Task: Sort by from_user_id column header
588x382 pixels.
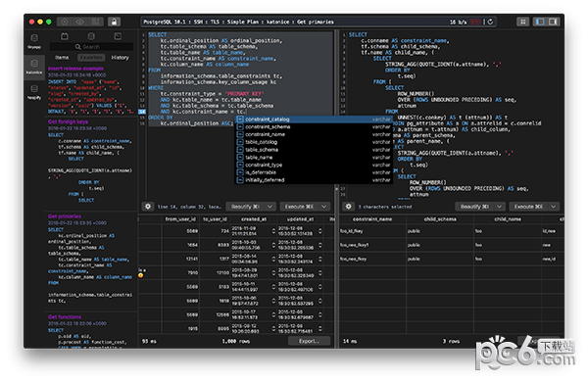Action: pyautogui.click(x=180, y=219)
